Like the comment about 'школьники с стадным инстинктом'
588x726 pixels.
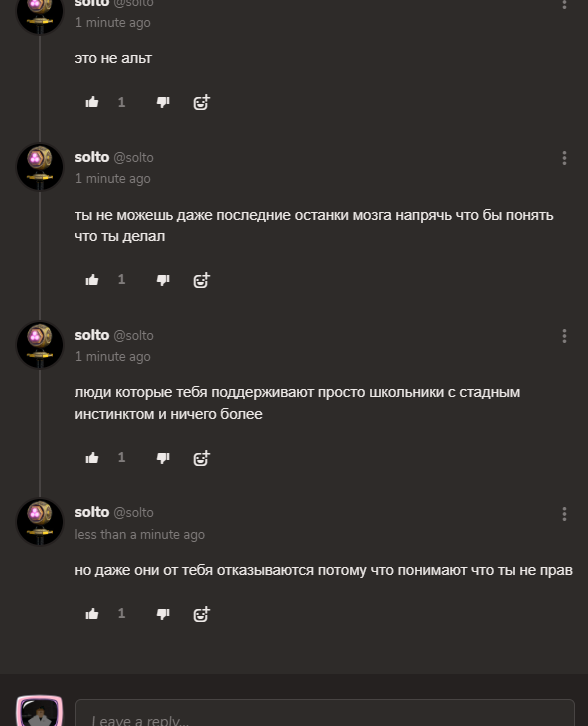coord(92,458)
